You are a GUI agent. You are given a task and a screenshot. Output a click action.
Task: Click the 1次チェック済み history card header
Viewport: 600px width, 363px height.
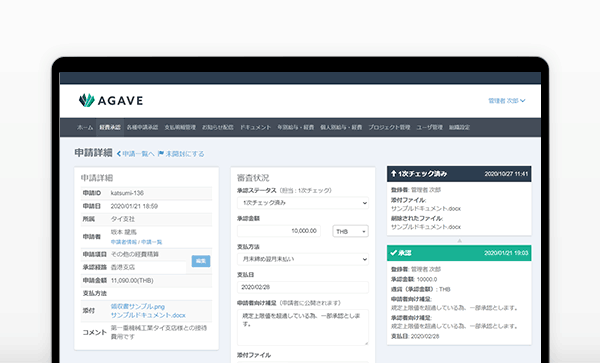point(459,174)
